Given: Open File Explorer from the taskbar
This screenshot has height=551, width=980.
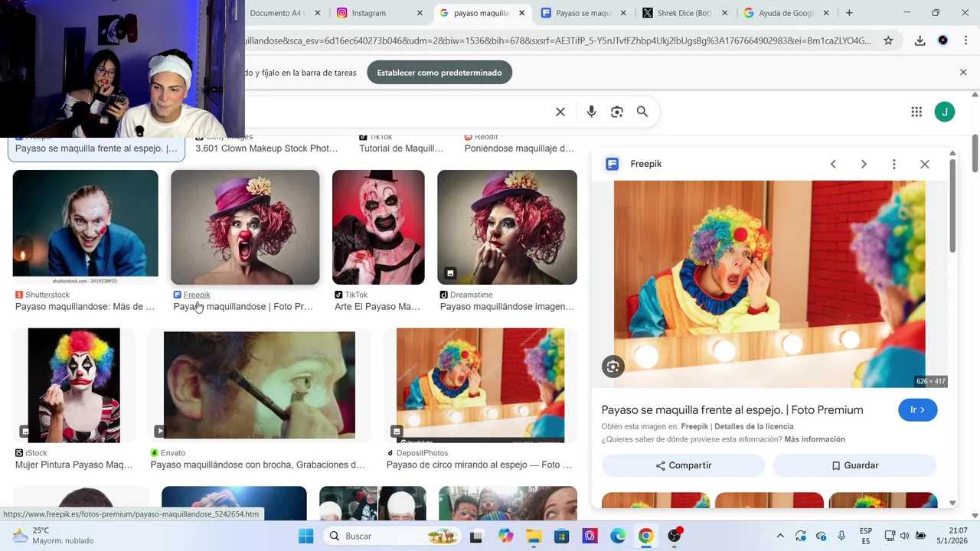Looking at the screenshot, I should tap(534, 536).
